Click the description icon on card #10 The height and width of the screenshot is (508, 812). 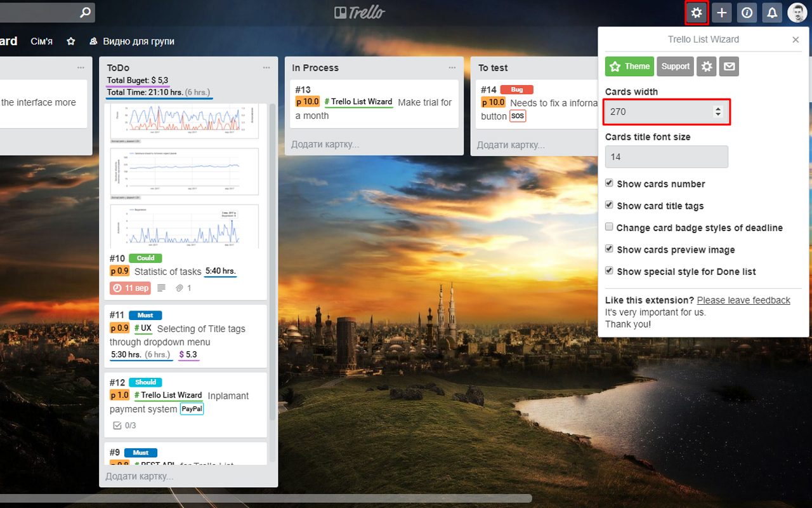click(161, 288)
